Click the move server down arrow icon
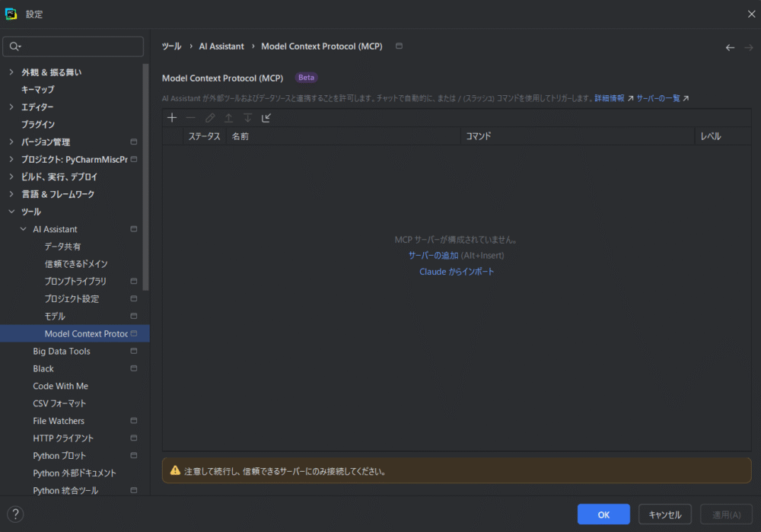This screenshot has width=761, height=532. point(247,118)
